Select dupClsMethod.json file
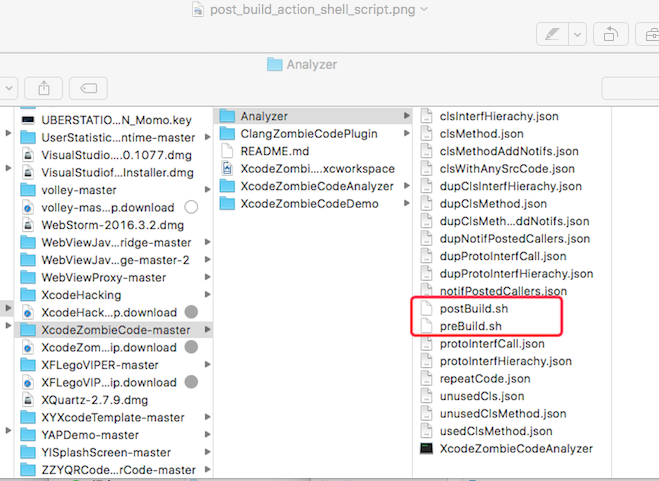The image size is (659, 481). (x=493, y=204)
